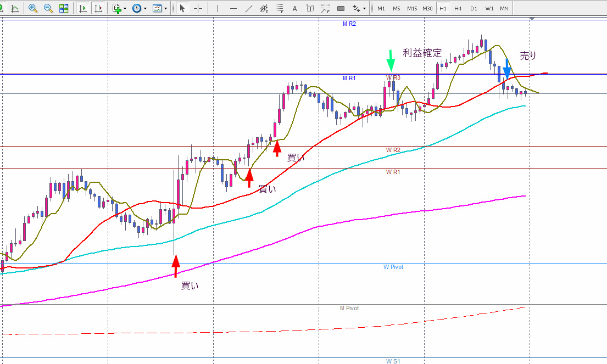Switch chart to line chart mode

(15, 8)
